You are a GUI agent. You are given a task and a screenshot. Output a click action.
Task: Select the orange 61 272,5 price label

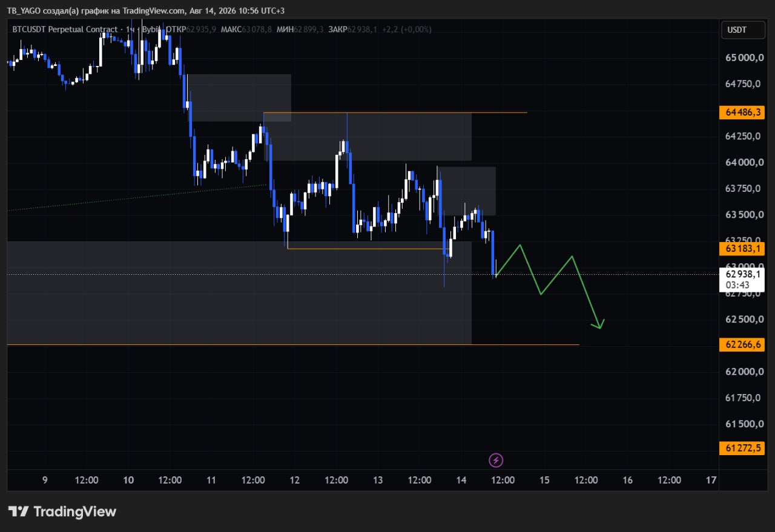tap(742, 448)
